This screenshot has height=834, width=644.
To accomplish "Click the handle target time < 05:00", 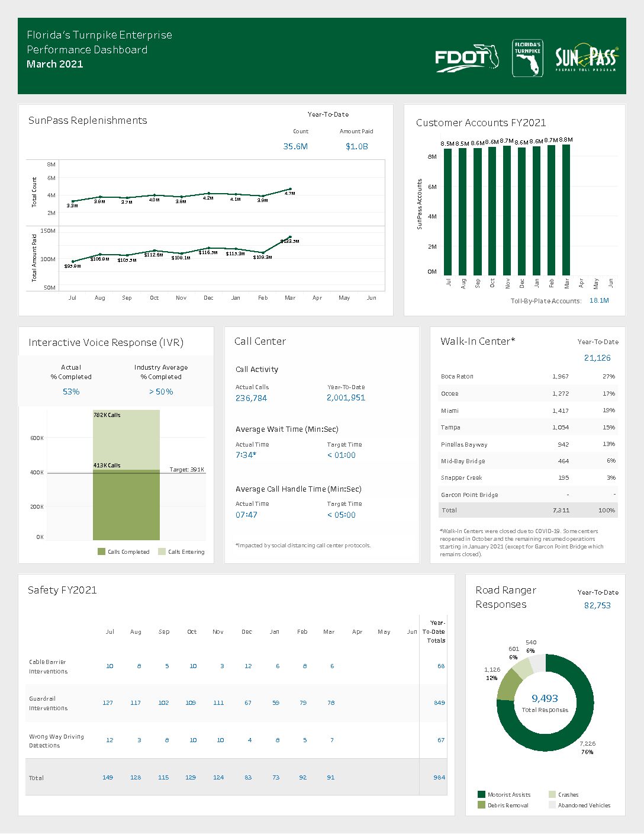I will tap(342, 515).
